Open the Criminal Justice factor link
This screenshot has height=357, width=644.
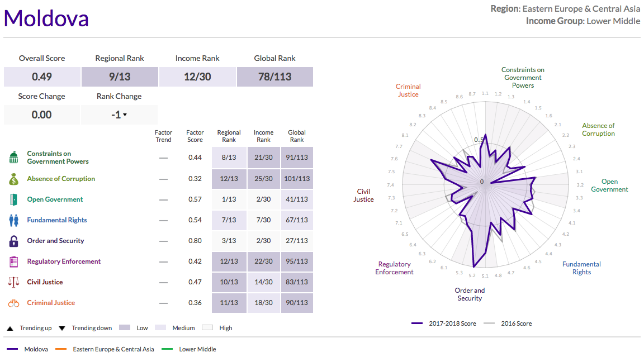[x=51, y=302]
